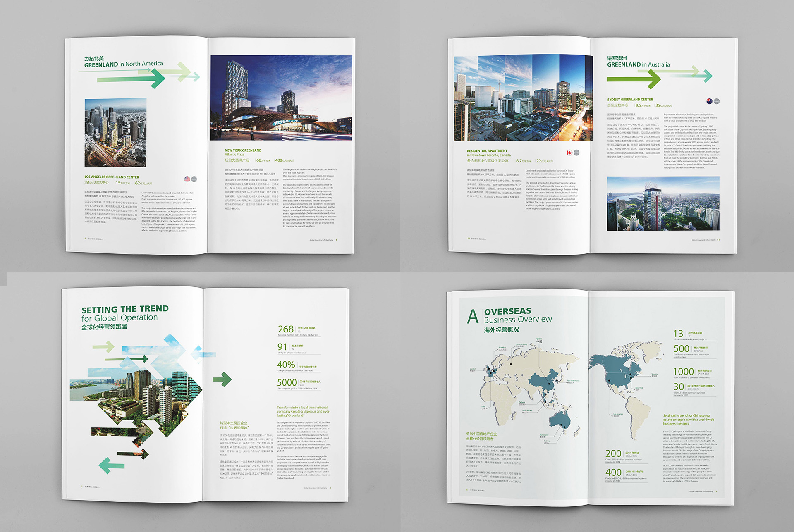Click the US flag icon beside Los Angeles Greenland Center

click(187, 179)
